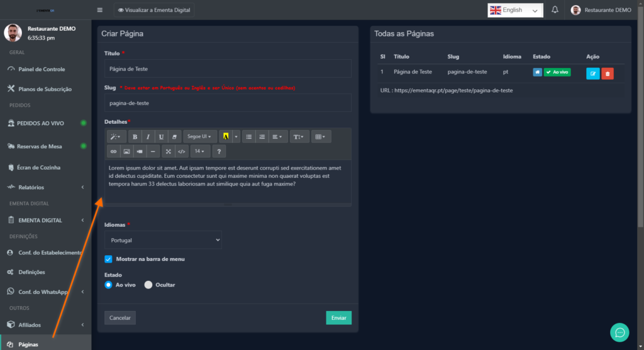Open the notifications bell
The height and width of the screenshot is (350, 644).
point(555,10)
